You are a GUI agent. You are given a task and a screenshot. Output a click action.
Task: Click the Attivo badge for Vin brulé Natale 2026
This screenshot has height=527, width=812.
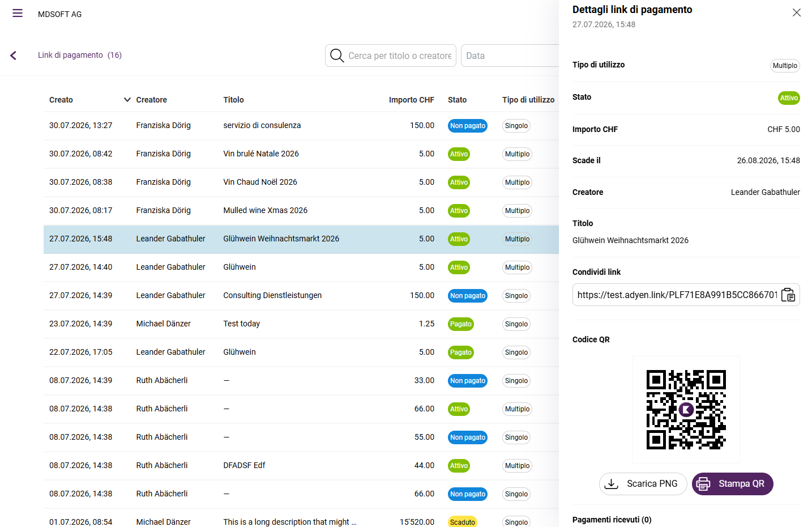[x=459, y=154]
